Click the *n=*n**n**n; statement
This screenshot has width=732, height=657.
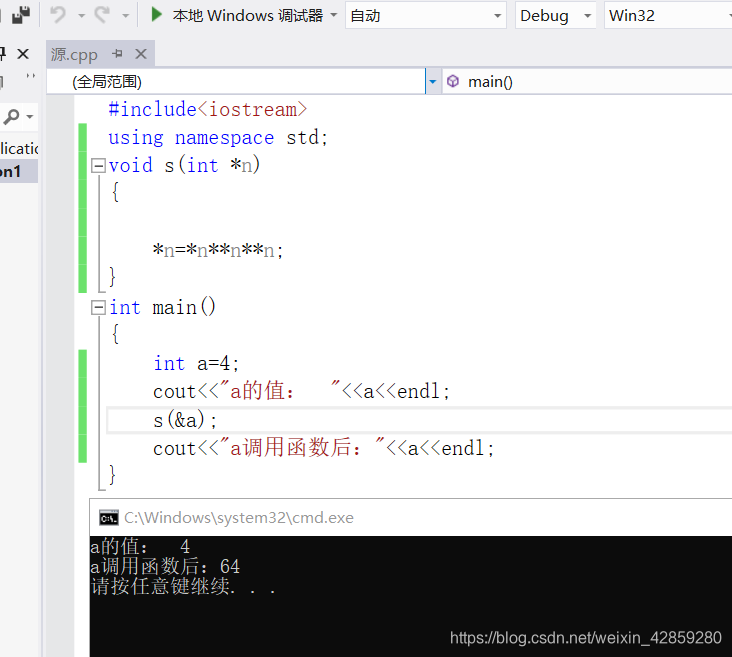click(218, 250)
